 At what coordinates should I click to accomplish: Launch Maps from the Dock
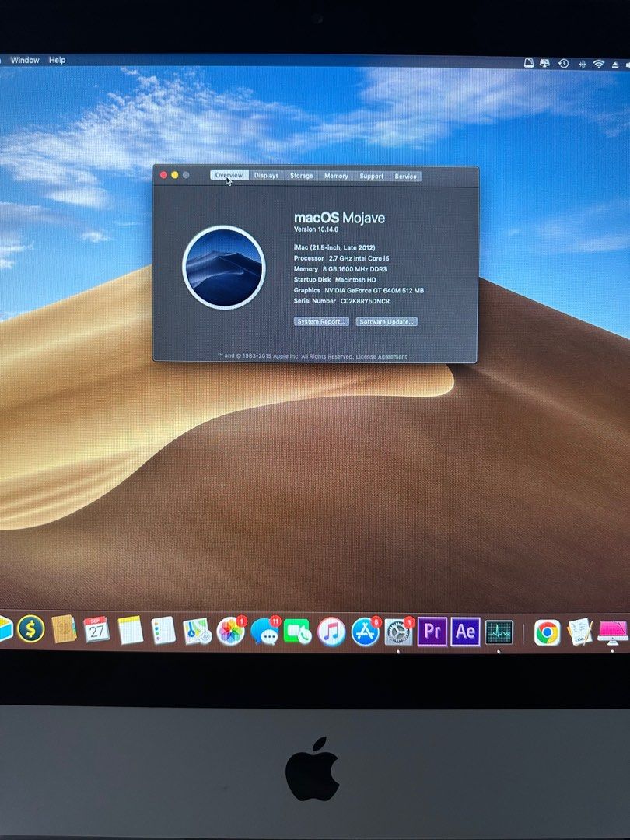click(197, 631)
